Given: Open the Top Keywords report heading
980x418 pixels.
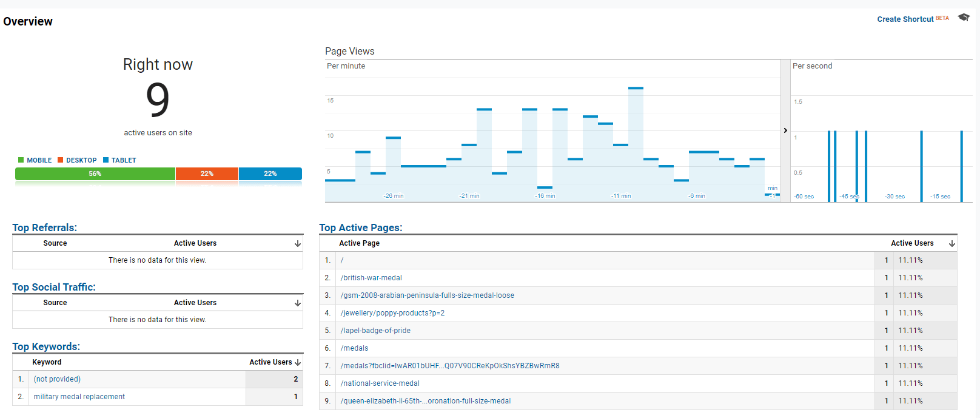Looking at the screenshot, I should click(46, 346).
